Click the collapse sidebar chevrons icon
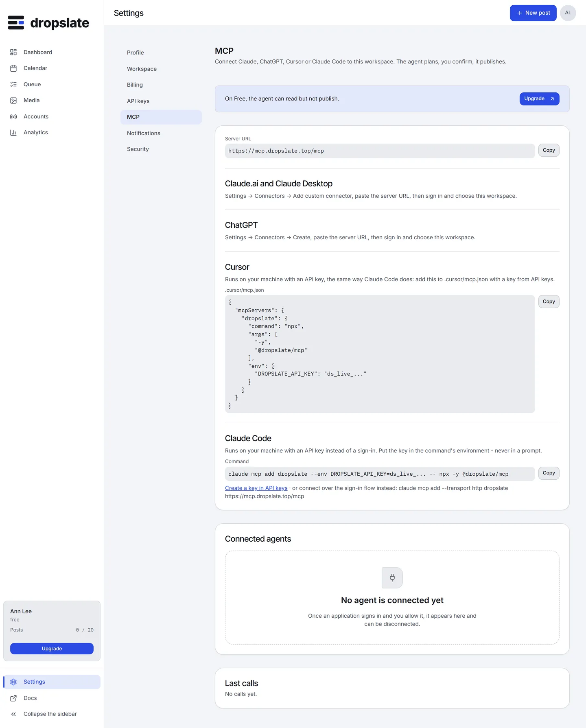This screenshot has width=586, height=728. point(13,714)
